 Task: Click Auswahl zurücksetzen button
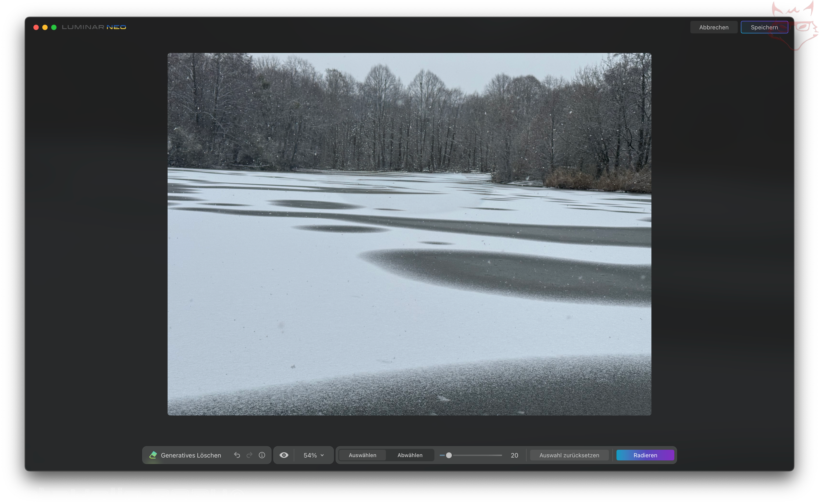coord(569,455)
